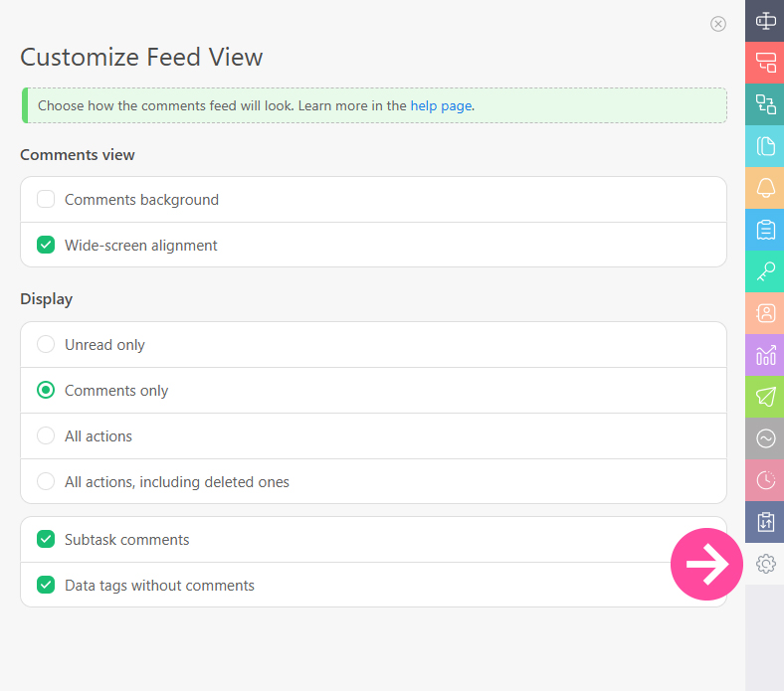Select the Unread only option

coord(46,345)
